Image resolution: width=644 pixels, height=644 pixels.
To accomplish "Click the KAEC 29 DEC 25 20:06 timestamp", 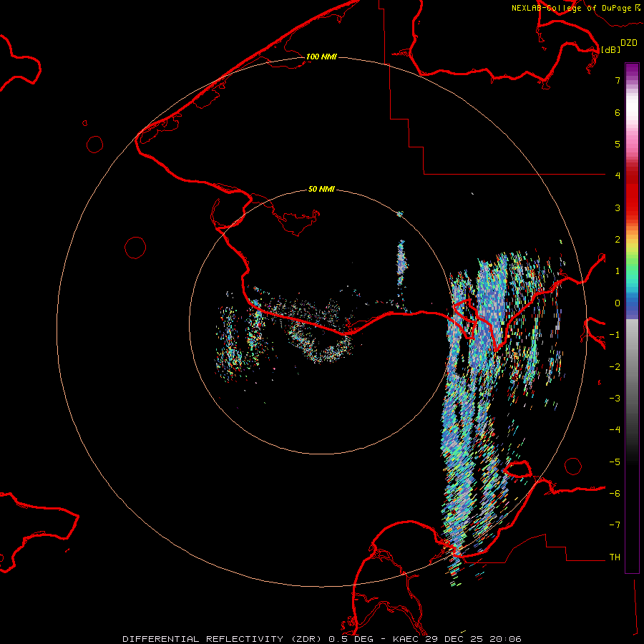I will pos(457,639).
